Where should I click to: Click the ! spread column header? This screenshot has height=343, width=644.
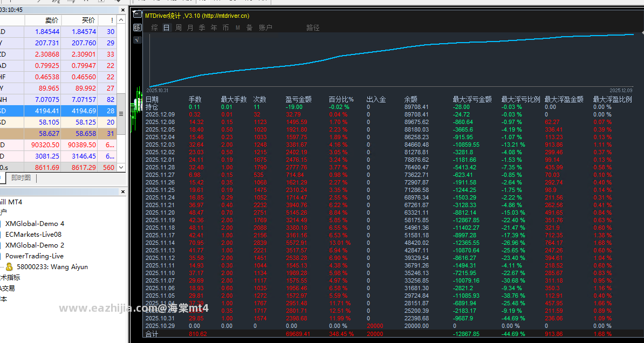(x=112, y=20)
